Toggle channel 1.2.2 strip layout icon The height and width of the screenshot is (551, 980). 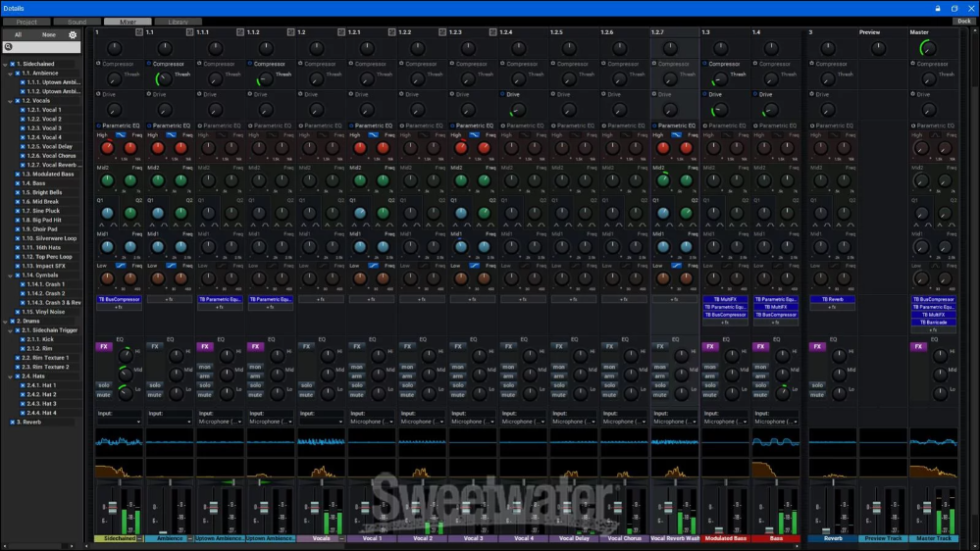442,31
